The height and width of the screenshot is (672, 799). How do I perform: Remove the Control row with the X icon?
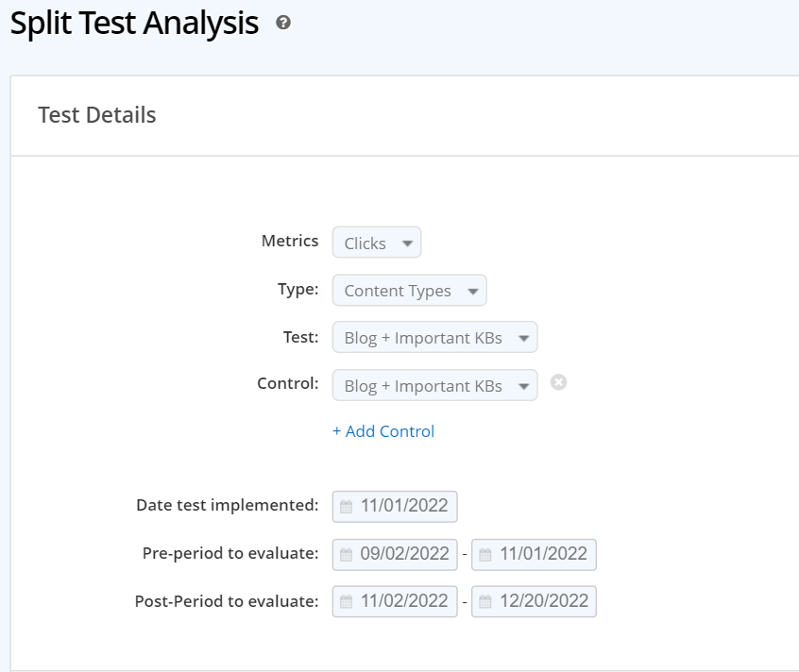[558, 383]
